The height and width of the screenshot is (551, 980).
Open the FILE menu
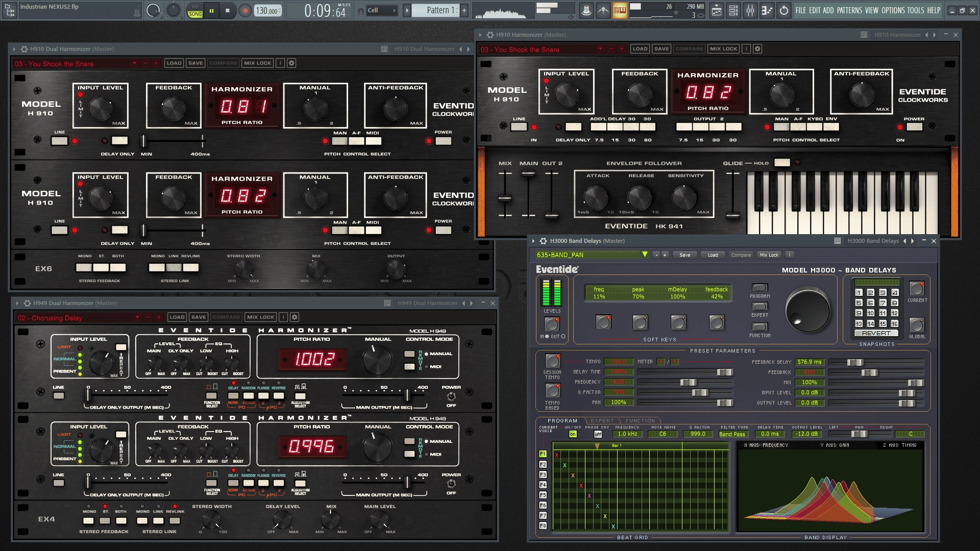(801, 10)
